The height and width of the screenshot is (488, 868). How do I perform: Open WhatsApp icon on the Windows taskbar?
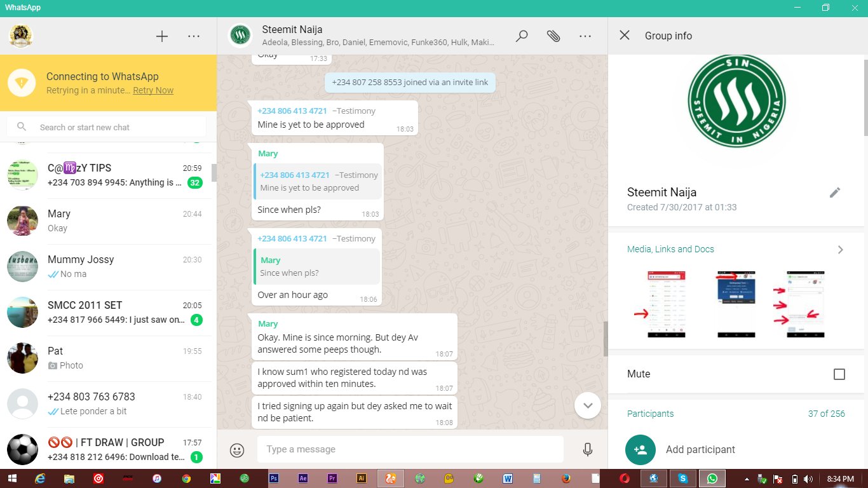point(712,478)
